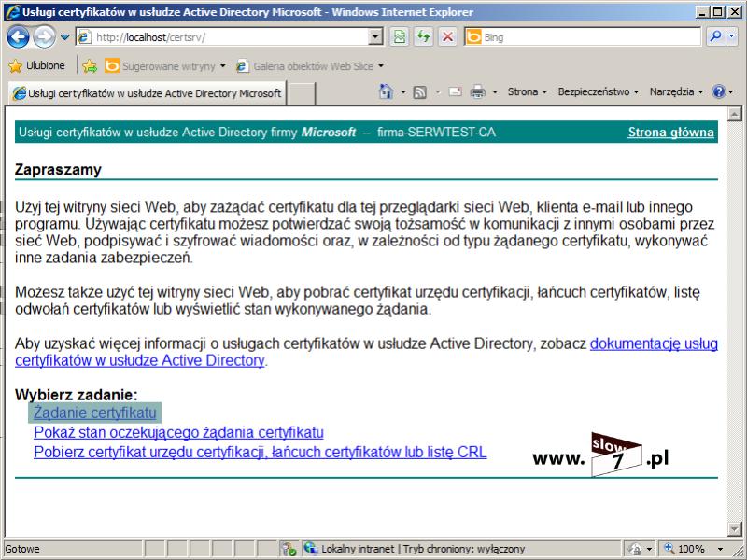
Task: Stop loading with the red X
Action: 447,36
